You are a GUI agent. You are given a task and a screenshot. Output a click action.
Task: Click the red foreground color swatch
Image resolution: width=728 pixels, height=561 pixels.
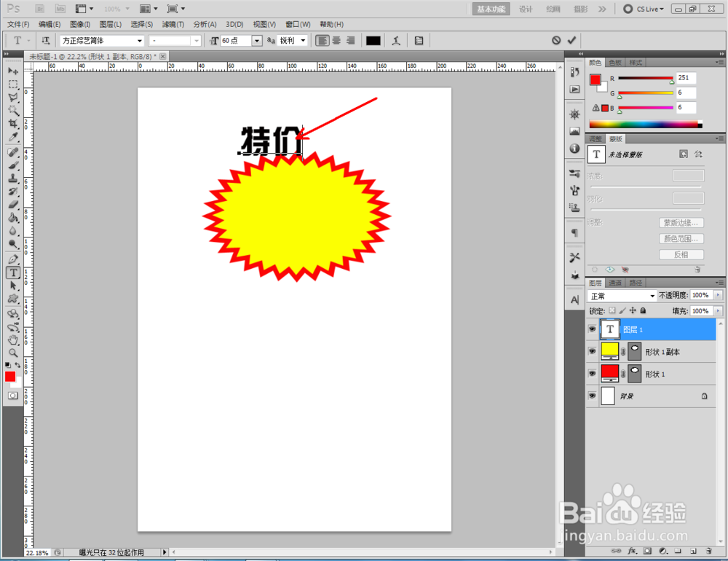coord(9,377)
